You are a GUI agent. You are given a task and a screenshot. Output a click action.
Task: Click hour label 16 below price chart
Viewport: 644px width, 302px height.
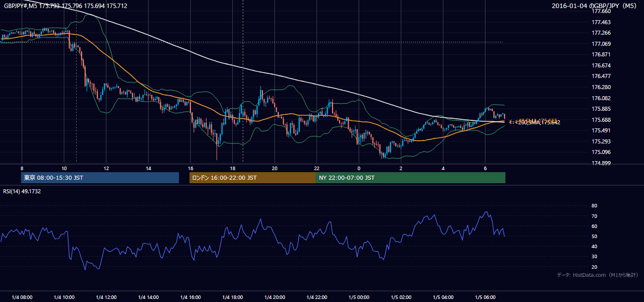point(190,168)
